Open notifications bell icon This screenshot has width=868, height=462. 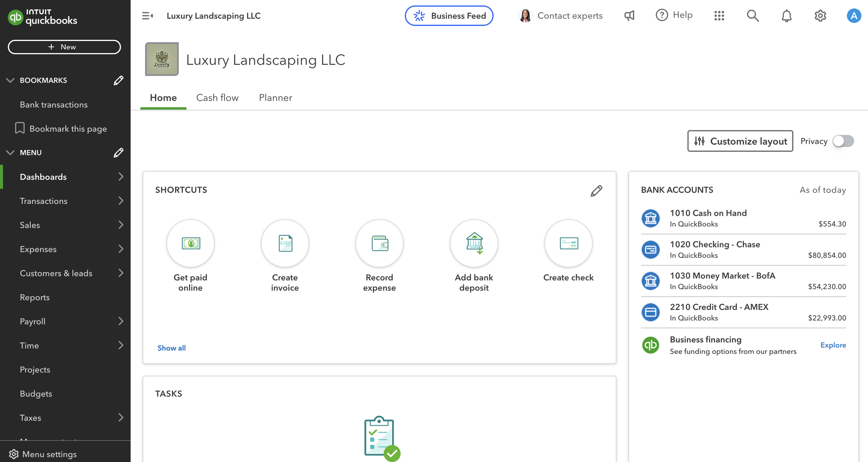786,16
